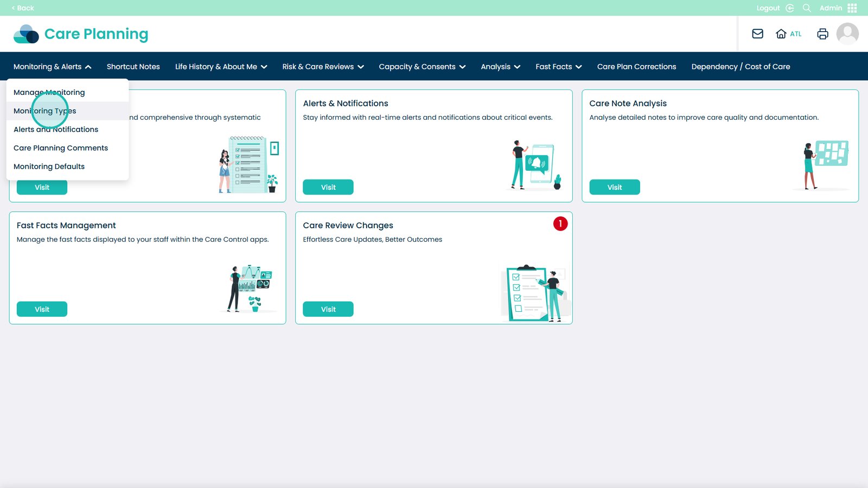Choose Monitoring Defaults menu entry

pyautogui.click(x=49, y=166)
